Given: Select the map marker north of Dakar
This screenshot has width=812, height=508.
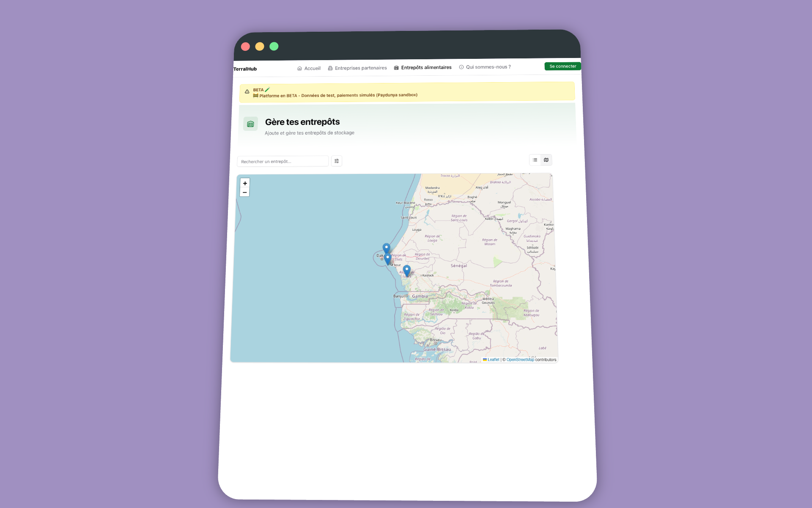Looking at the screenshot, I should tap(386, 248).
